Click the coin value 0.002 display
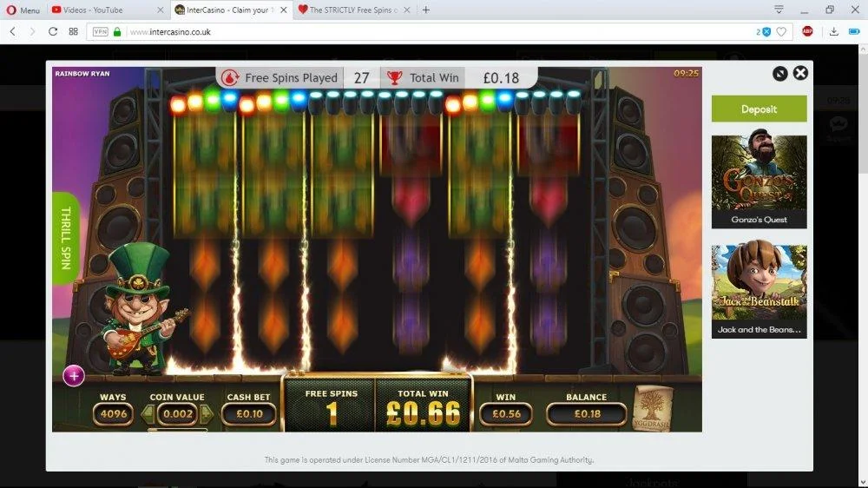The height and width of the screenshot is (488, 868). pos(177,414)
